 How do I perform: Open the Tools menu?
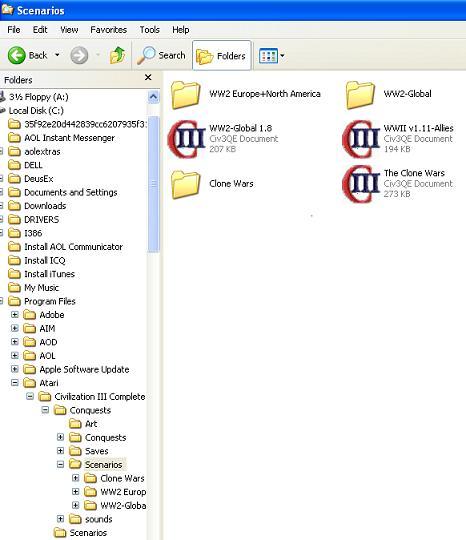[149, 30]
